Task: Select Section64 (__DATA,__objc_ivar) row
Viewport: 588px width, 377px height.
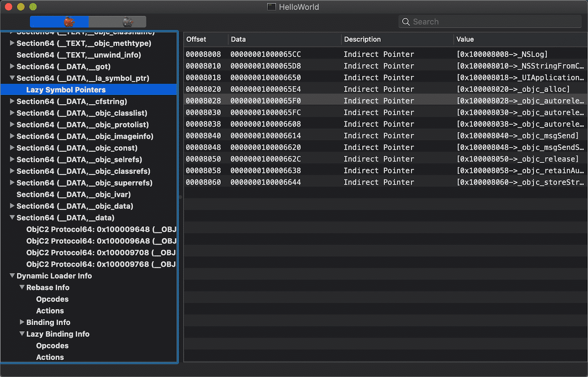Action: tap(89, 194)
